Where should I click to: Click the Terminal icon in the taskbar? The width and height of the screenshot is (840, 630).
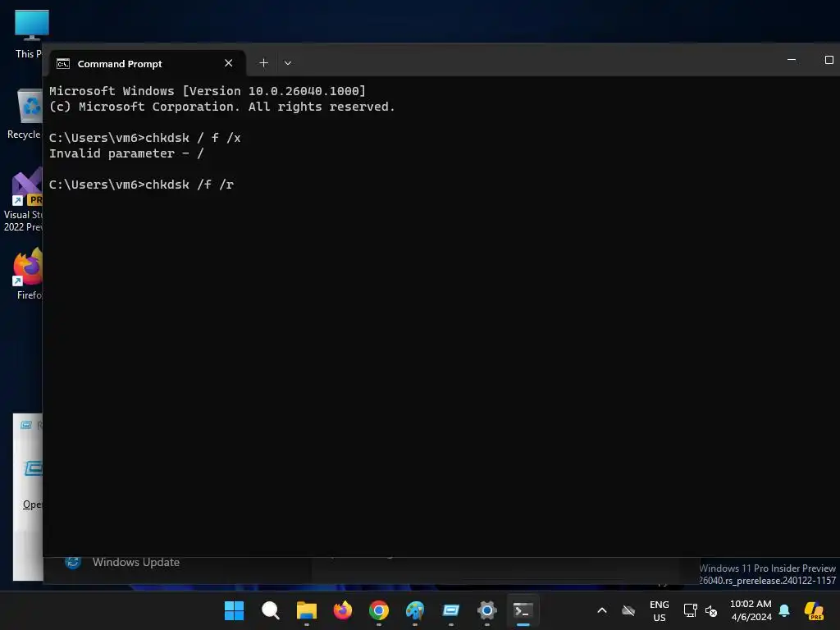tap(523, 610)
